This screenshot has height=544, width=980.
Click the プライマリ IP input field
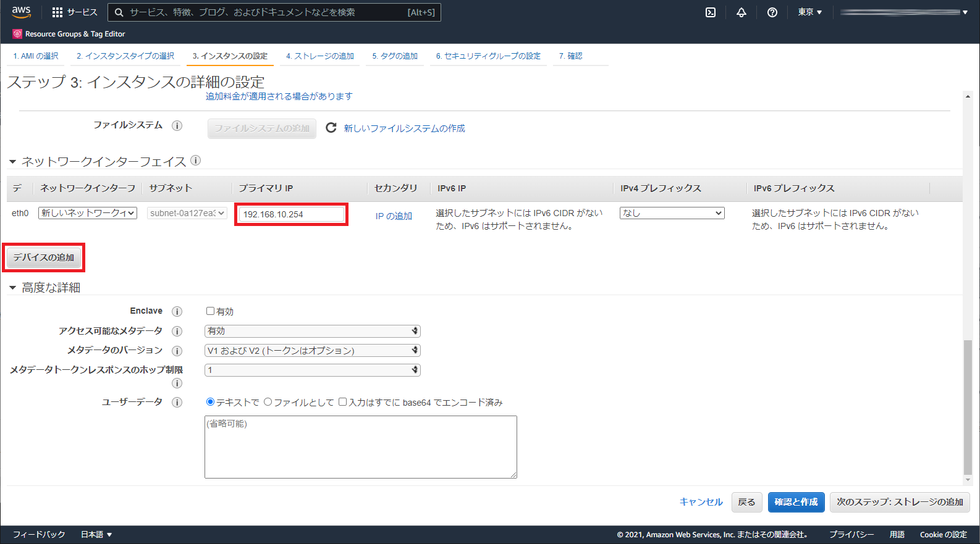[291, 214]
